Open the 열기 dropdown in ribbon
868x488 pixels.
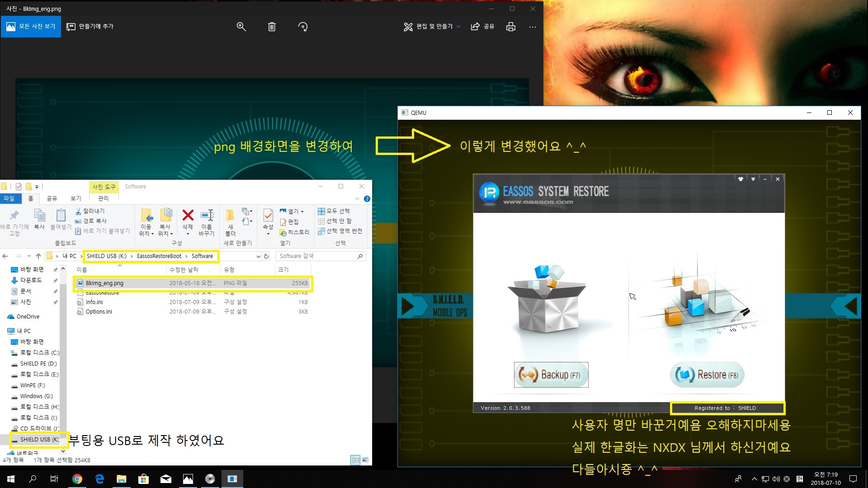coord(292,211)
